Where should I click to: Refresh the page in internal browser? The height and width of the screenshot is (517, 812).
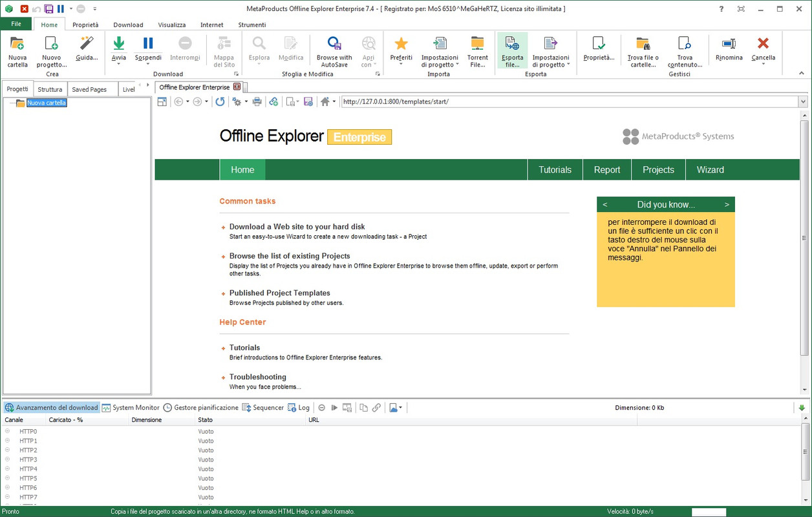click(220, 101)
